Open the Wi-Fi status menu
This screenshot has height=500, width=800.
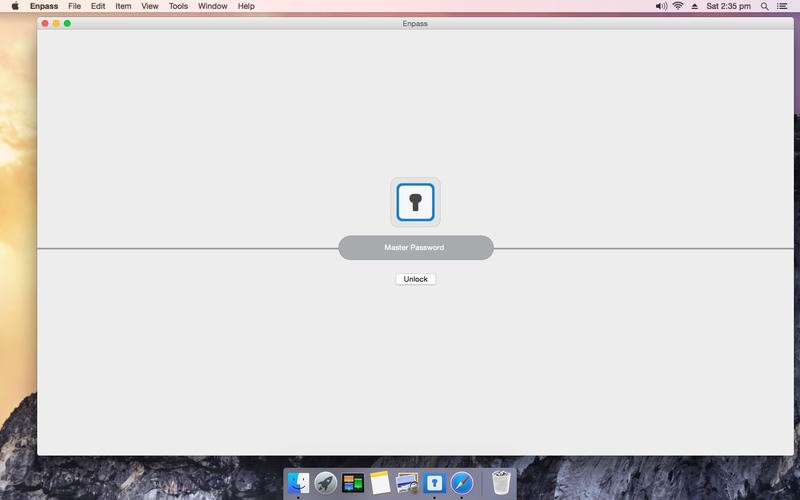click(x=678, y=6)
